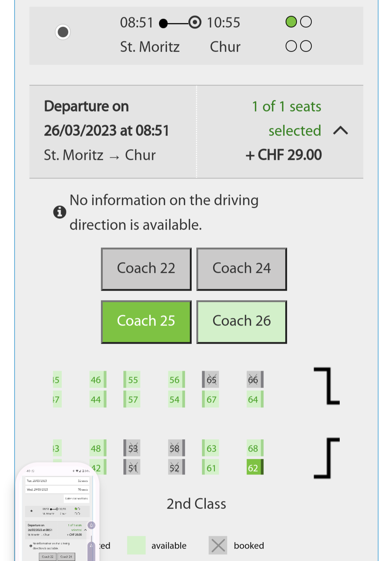Pick seat 55 in the seat map
This screenshot has height=561, width=392.
coord(132,380)
